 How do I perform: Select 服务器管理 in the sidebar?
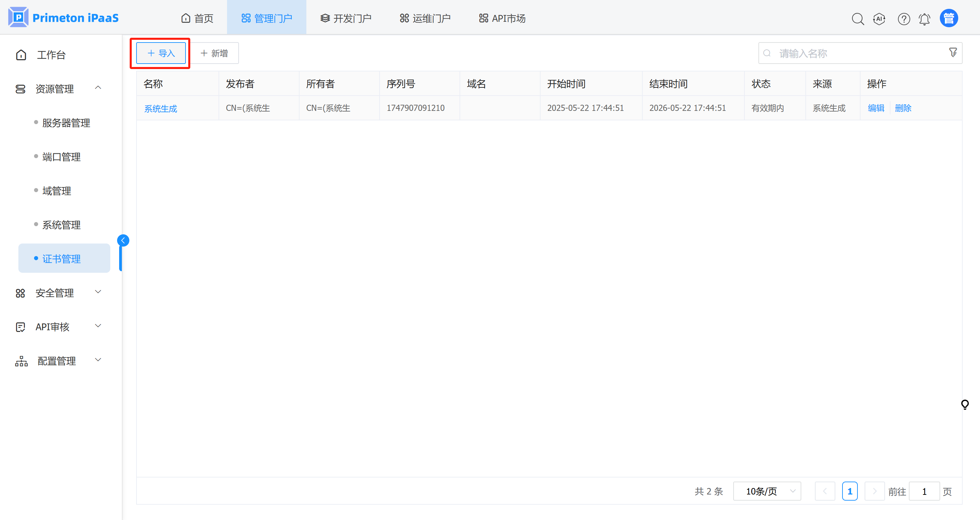[x=66, y=123]
